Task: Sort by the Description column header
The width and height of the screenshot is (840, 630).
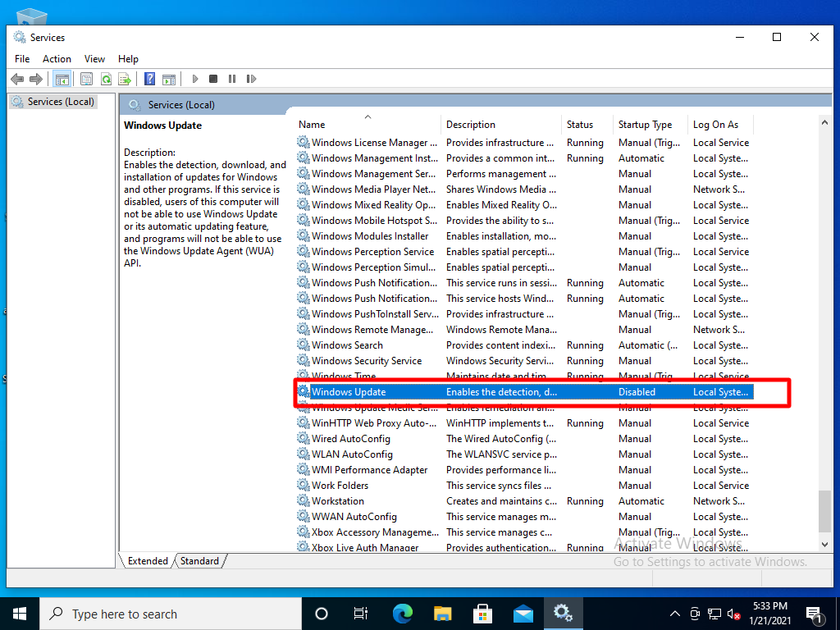Action: pos(501,125)
